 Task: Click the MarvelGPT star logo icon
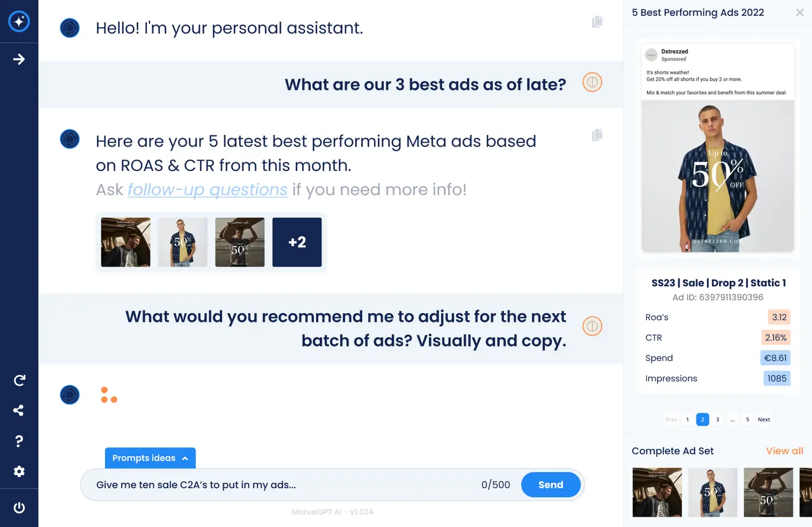tap(19, 21)
